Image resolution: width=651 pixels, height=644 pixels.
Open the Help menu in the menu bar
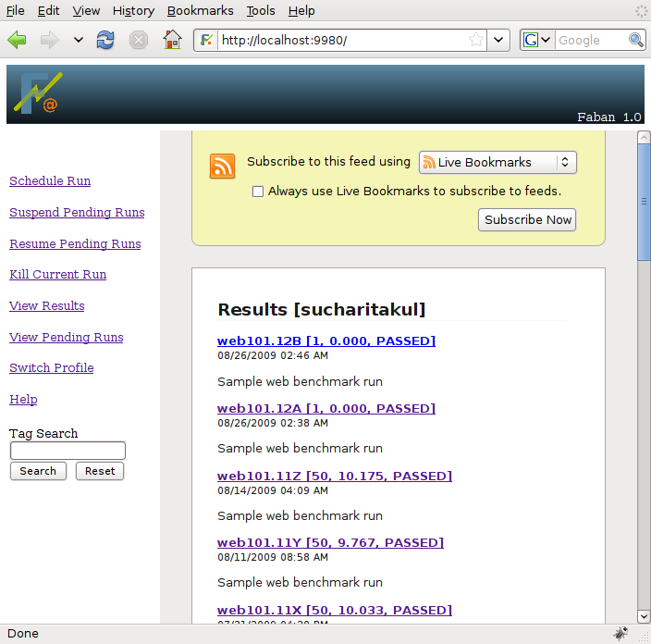point(301,10)
